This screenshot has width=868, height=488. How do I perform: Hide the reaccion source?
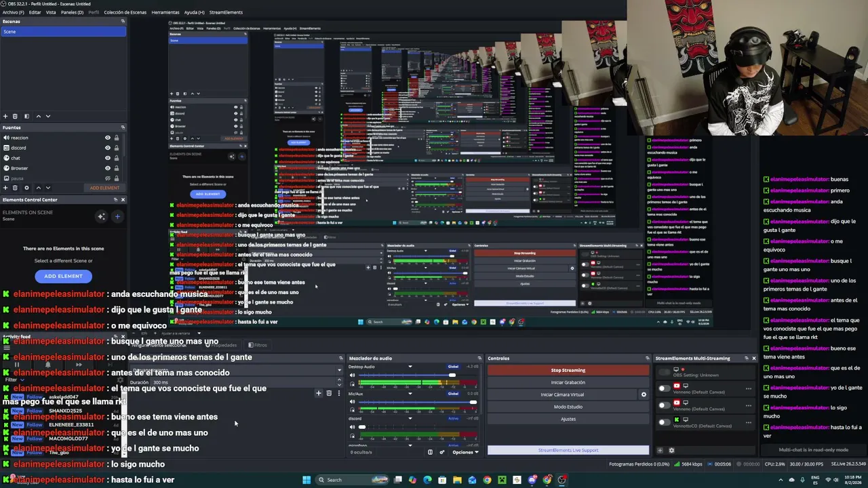coord(107,138)
